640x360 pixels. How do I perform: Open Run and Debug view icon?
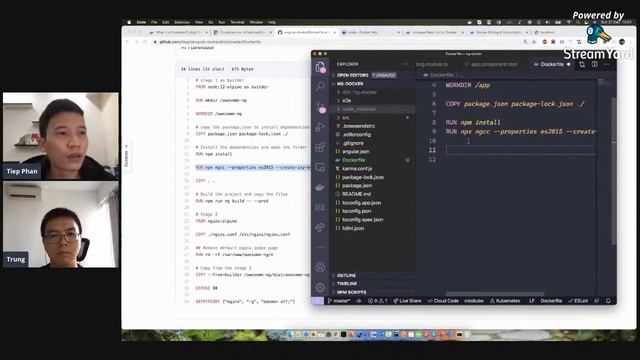coord(320,127)
